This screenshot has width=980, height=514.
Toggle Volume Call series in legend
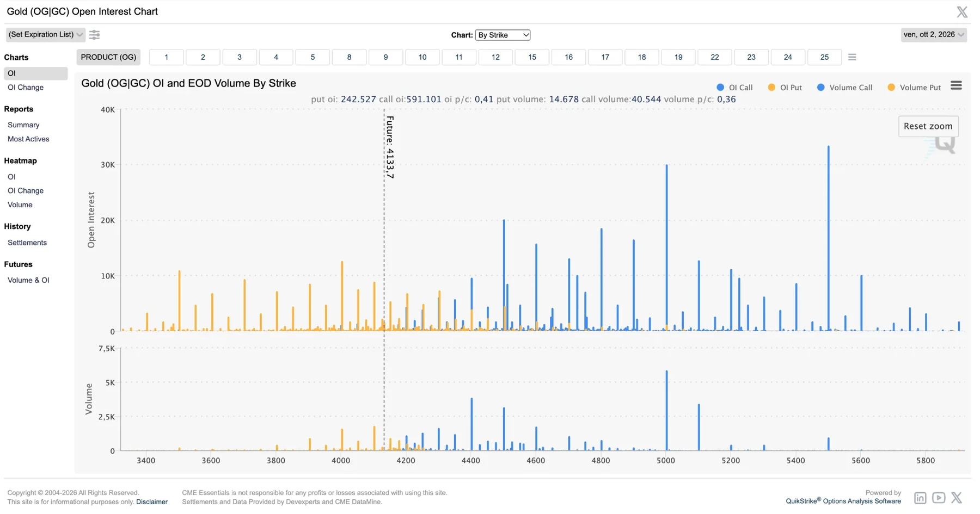845,88
